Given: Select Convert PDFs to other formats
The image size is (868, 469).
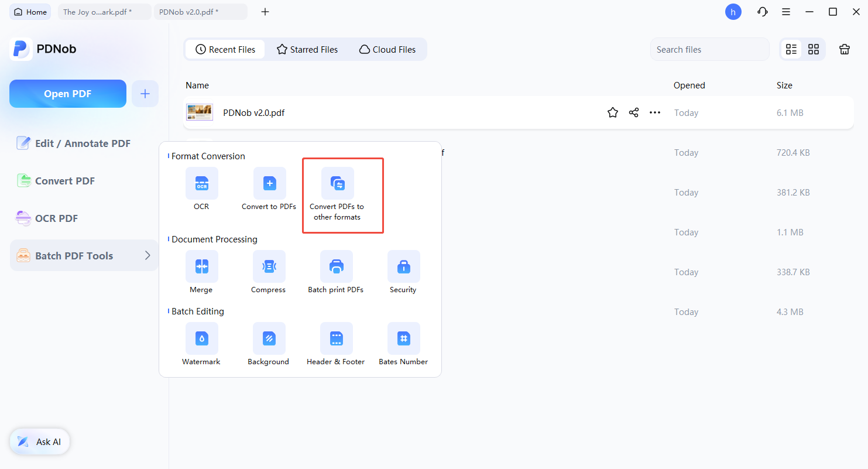Looking at the screenshot, I should 337,183.
